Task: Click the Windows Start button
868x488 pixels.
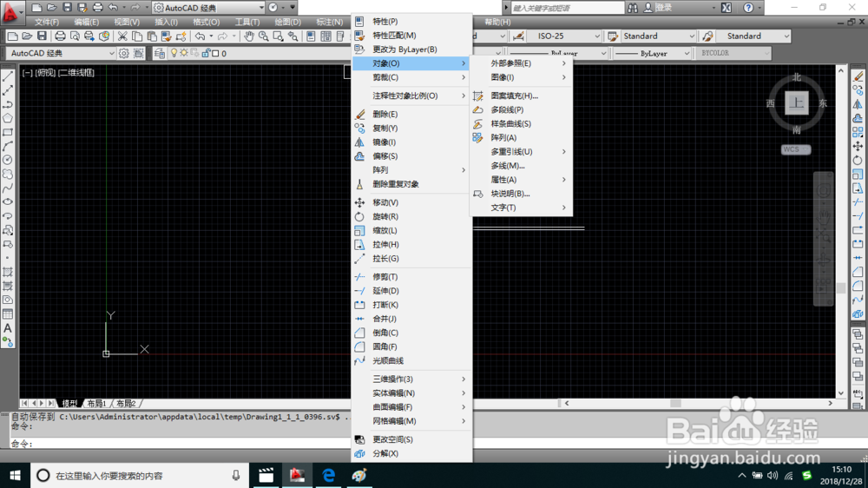Action: 15,475
